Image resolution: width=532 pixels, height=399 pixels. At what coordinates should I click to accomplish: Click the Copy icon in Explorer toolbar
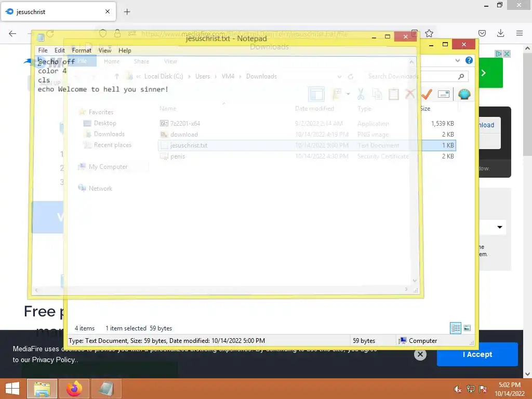377,94
